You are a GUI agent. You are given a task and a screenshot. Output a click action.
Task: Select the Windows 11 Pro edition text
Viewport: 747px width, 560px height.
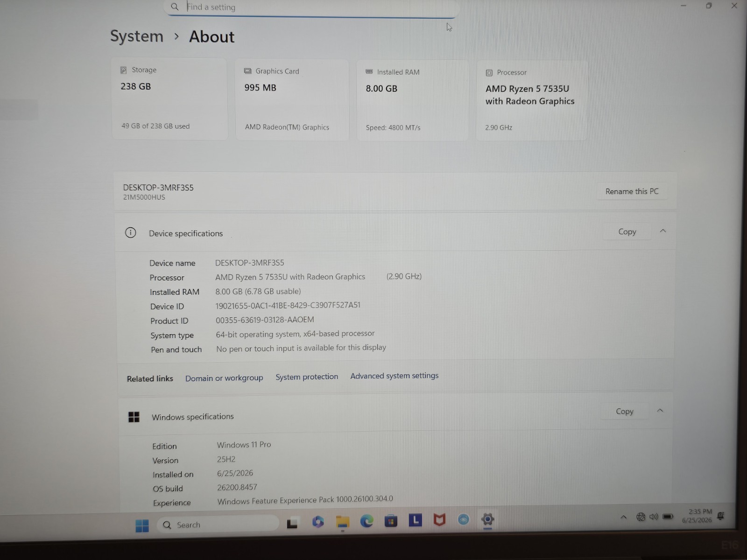[244, 445]
